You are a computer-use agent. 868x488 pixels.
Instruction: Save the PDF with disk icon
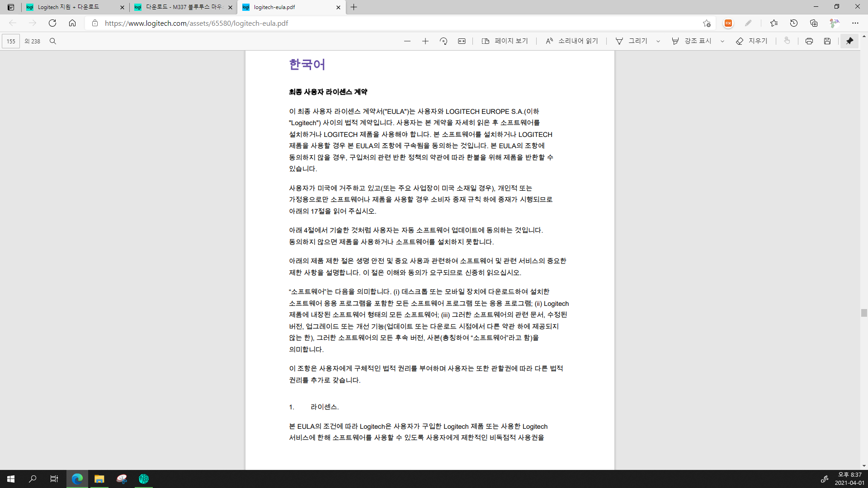827,41
